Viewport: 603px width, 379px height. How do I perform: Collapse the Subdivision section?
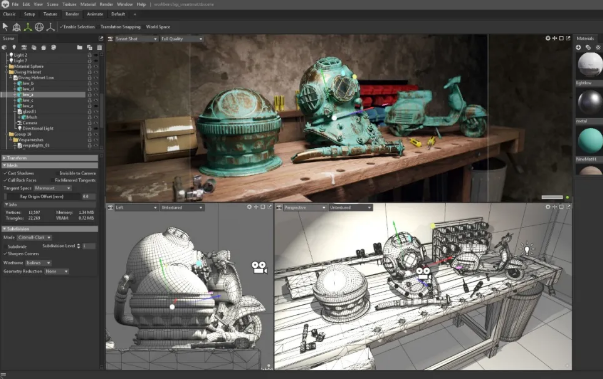[50, 229]
